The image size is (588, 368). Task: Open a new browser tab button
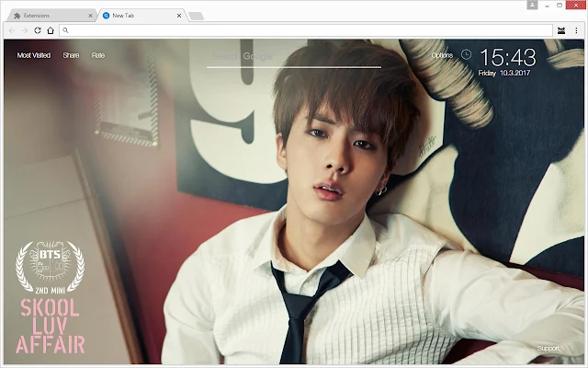click(196, 16)
